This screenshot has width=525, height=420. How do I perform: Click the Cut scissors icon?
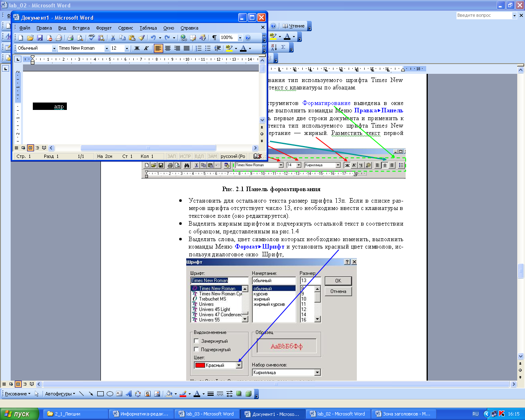(113, 38)
